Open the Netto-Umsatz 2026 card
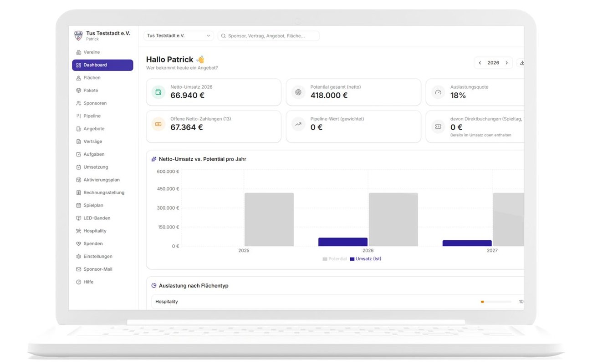This screenshot has width=592, height=364. 214,92
